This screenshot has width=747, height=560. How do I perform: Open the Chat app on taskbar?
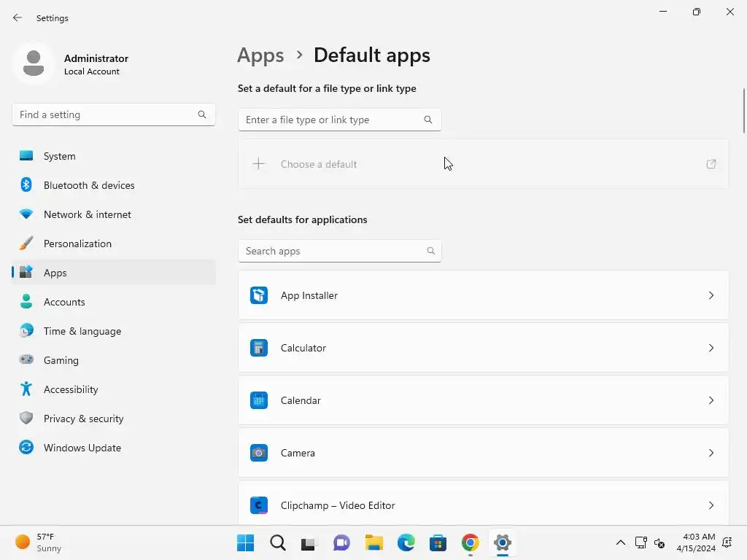341,542
